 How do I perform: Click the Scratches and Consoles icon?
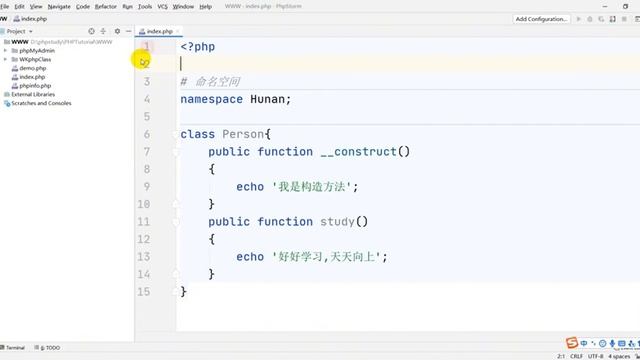coord(7,103)
